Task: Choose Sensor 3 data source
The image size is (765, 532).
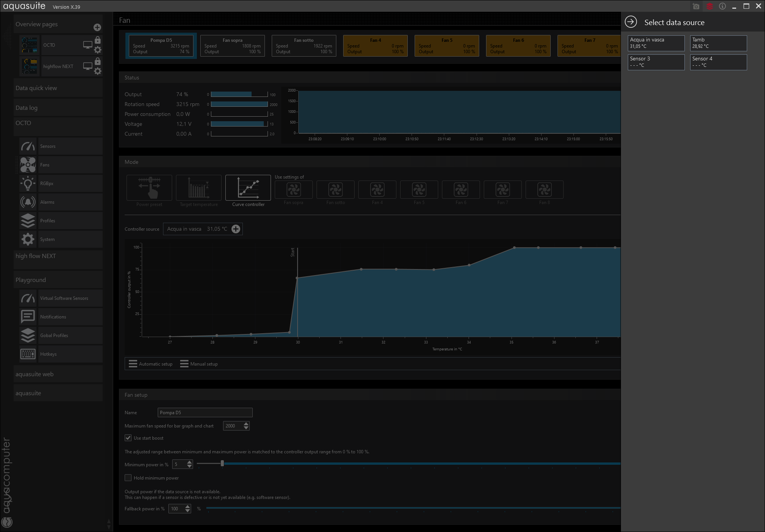Action: pyautogui.click(x=656, y=62)
